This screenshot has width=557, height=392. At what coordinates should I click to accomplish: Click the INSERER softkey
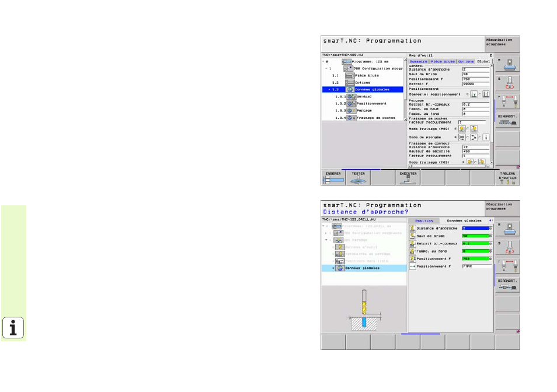point(333,177)
